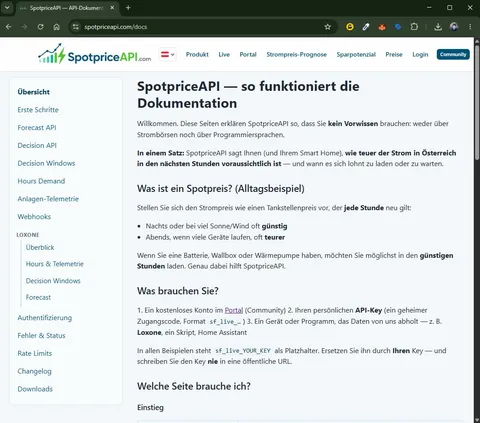Click the browser forward arrow

[24, 27]
